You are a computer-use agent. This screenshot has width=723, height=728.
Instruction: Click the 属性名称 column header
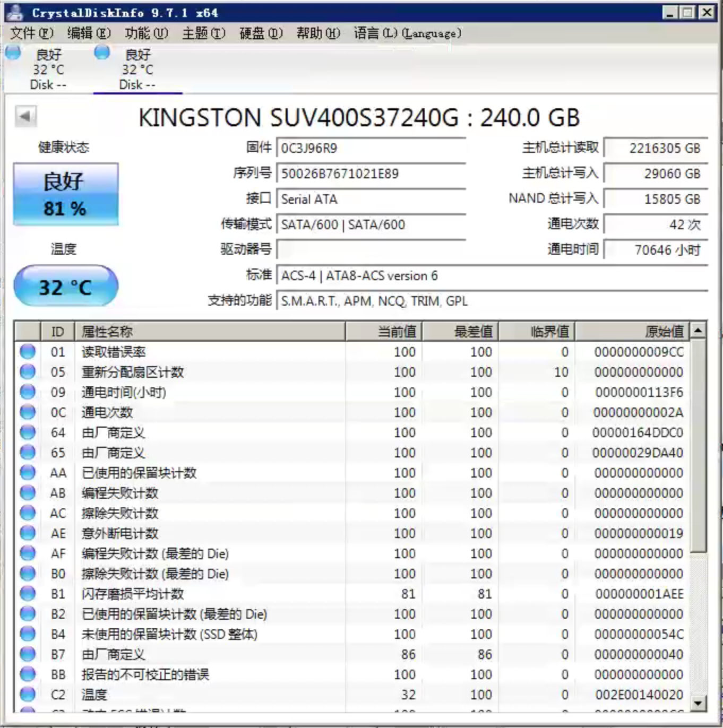pos(210,332)
